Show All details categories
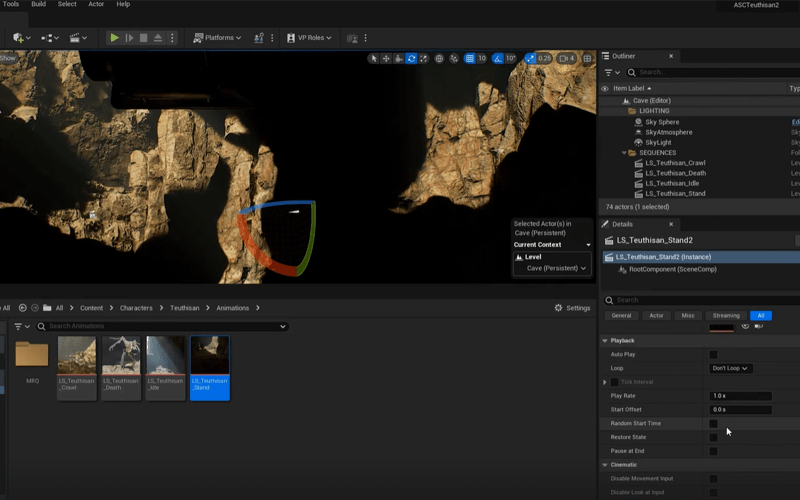The image size is (800, 500). click(761, 315)
